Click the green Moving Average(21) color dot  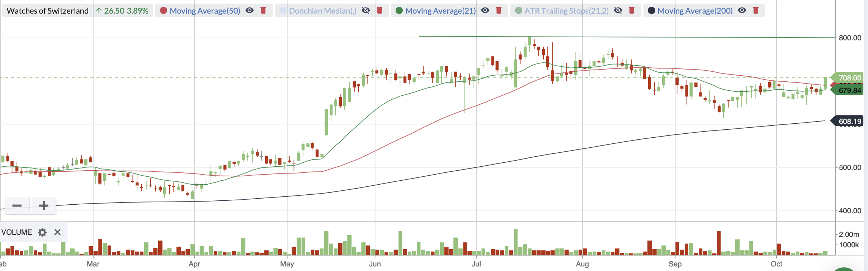click(x=399, y=10)
